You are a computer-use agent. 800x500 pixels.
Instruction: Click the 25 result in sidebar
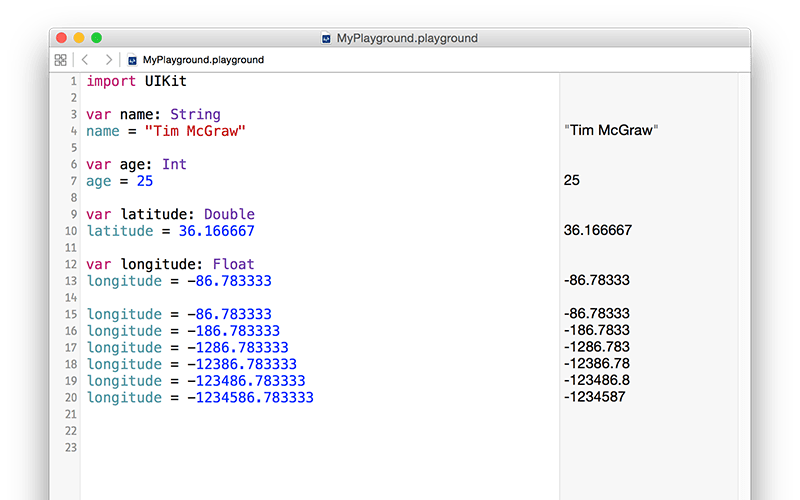tap(571, 180)
